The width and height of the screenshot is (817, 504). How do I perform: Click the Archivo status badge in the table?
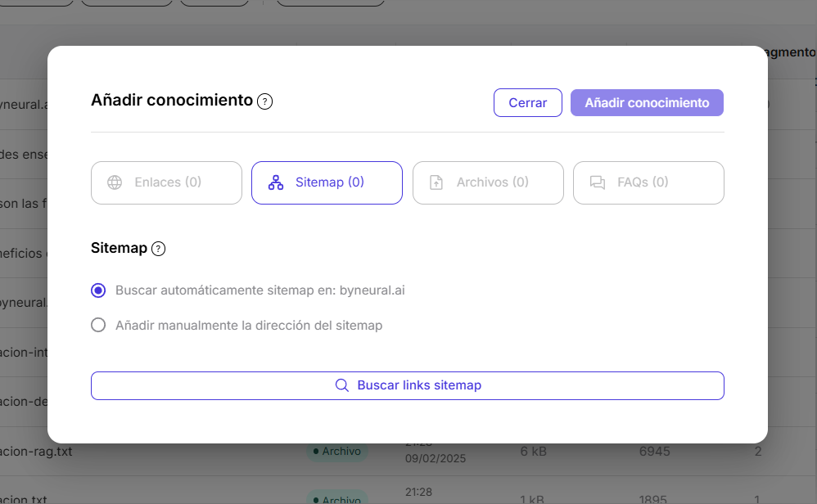click(338, 451)
